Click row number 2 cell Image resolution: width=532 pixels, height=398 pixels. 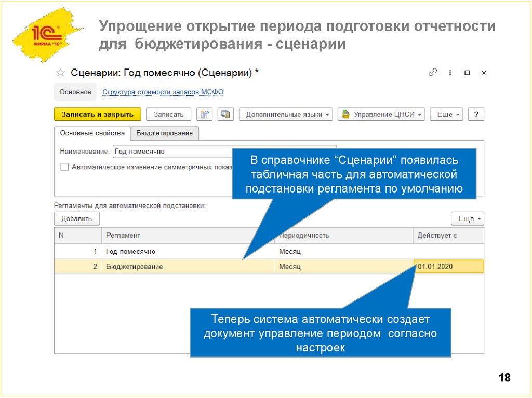pos(78,267)
